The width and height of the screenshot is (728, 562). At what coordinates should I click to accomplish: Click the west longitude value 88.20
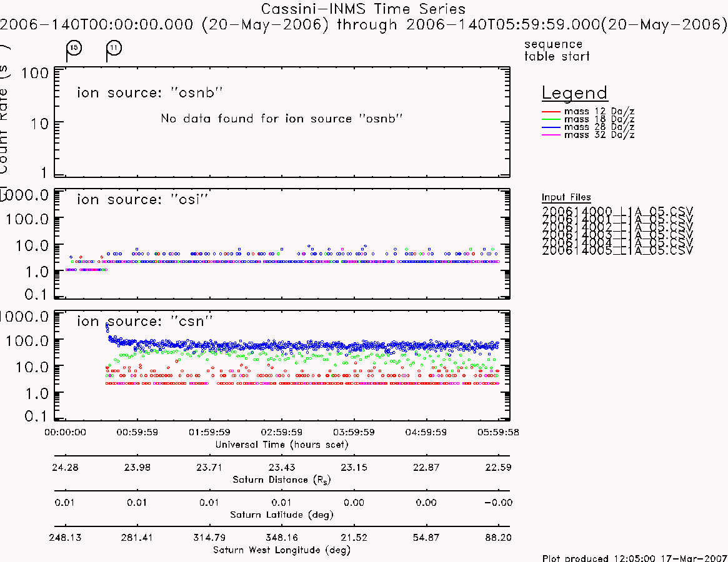498,538
